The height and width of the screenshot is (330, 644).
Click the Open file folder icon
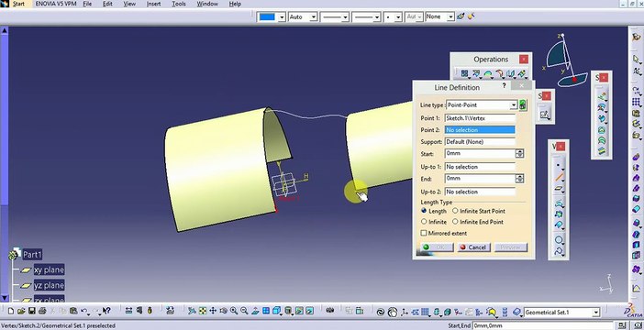pos(21,311)
